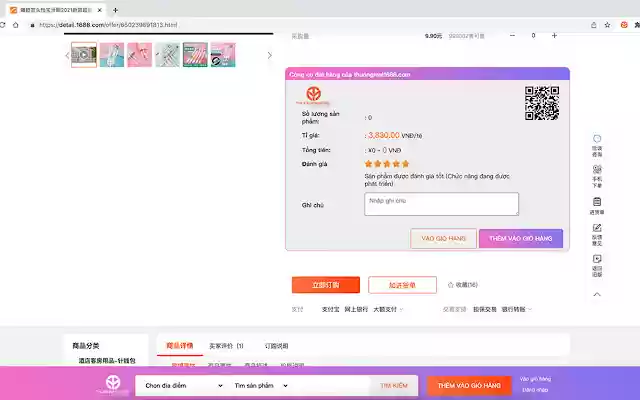Click the share icon in address bar
The height and width of the screenshot is (400, 640).
point(593,25)
